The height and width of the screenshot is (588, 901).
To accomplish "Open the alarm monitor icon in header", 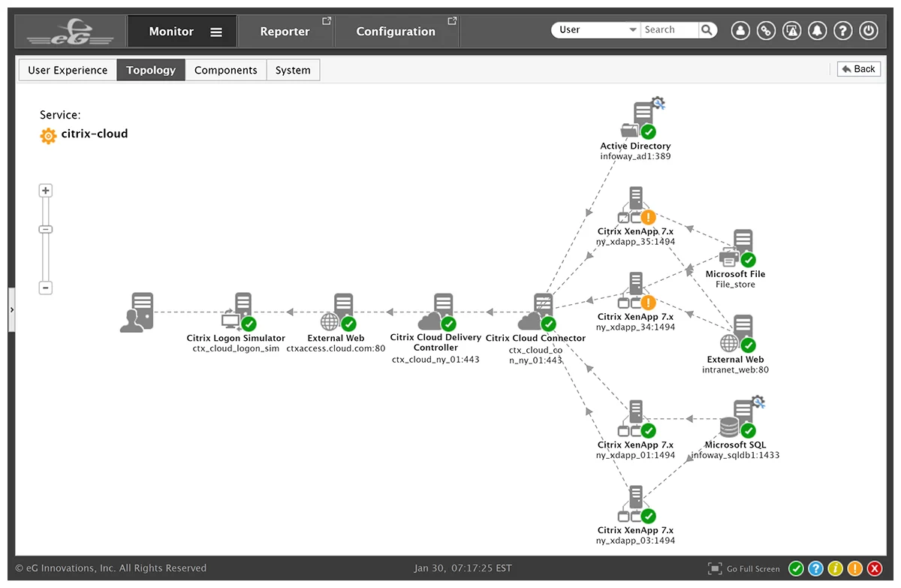I will [x=791, y=31].
